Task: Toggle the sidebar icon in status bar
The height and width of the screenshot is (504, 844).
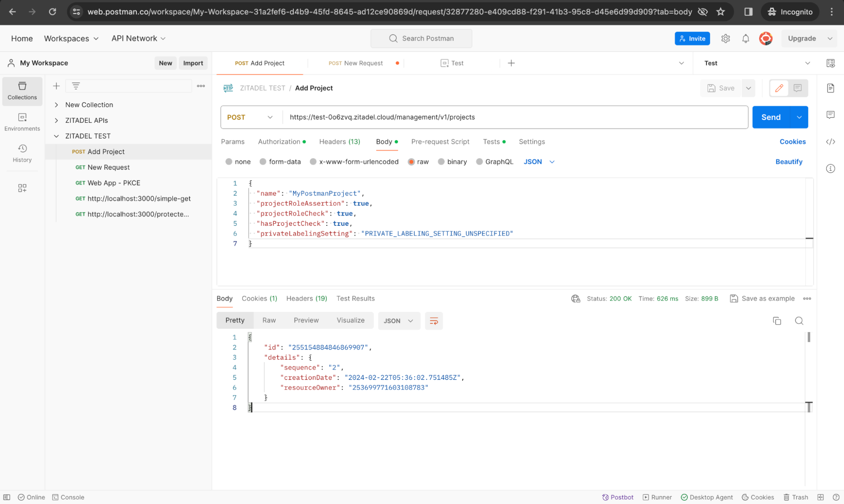Action: pos(7,497)
